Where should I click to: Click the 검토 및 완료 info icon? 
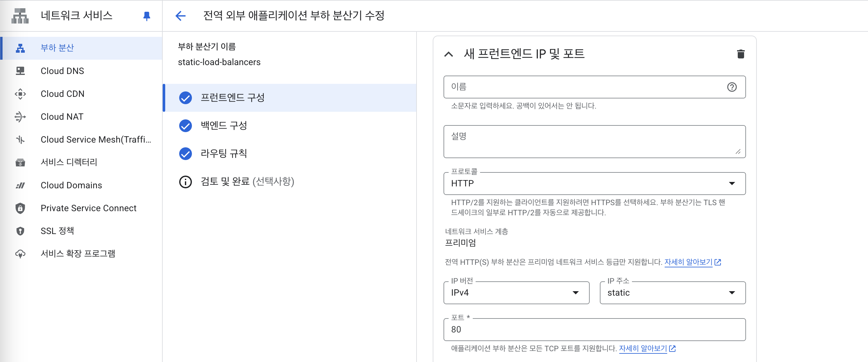click(185, 182)
